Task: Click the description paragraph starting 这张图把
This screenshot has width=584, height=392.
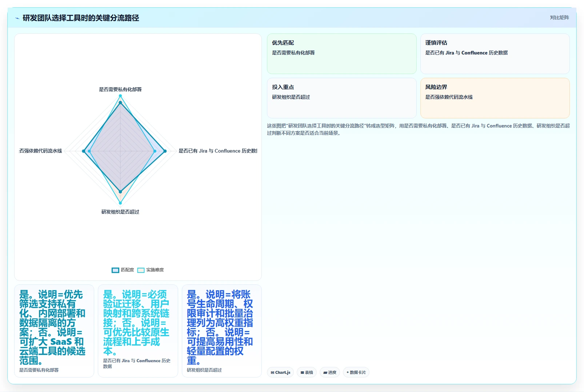Action: click(x=418, y=129)
